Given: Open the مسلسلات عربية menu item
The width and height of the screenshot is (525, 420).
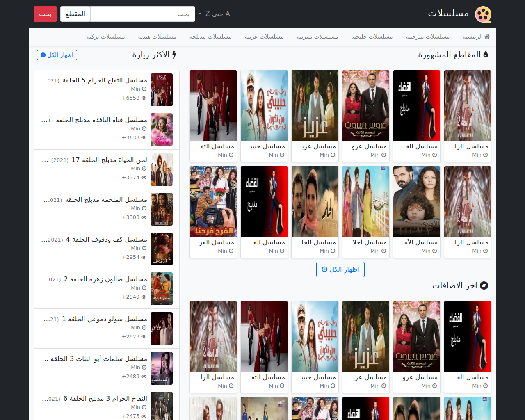Looking at the screenshot, I should coord(264,37).
